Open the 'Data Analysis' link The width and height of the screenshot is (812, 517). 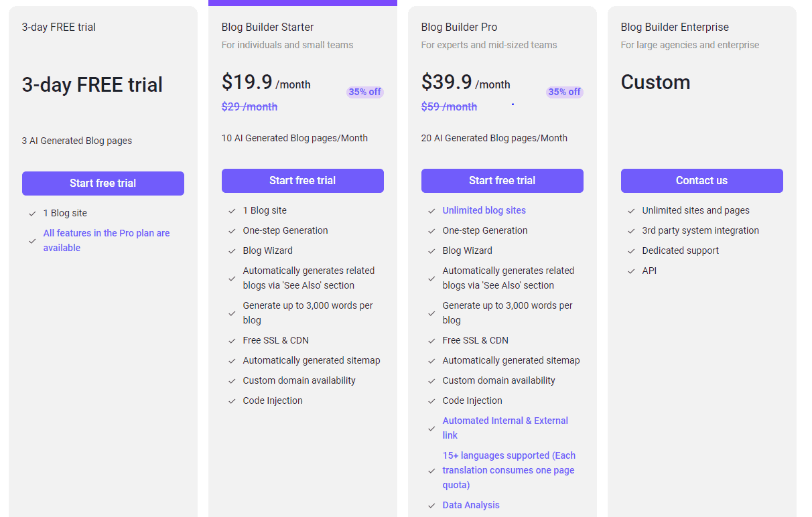click(x=471, y=505)
